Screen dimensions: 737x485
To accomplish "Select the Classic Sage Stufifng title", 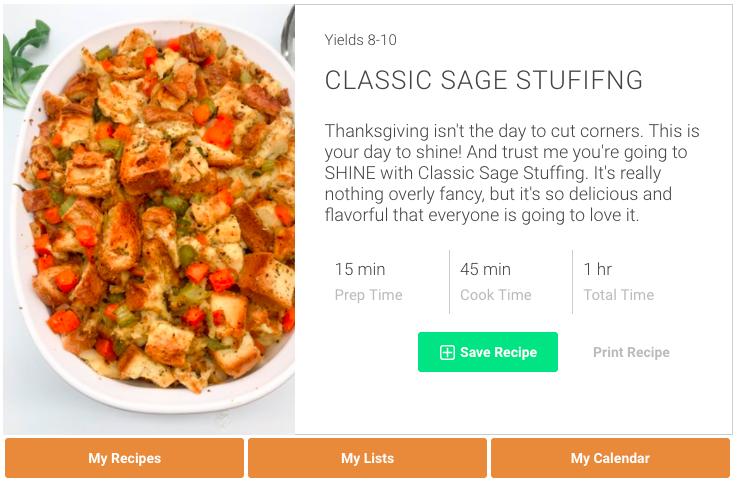I will (484, 81).
